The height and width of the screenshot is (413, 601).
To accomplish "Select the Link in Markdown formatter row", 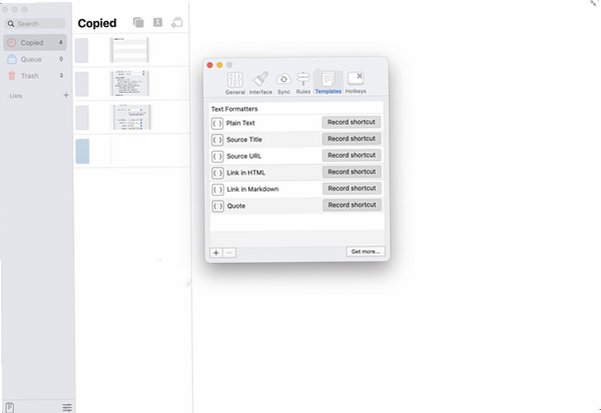I will click(297, 189).
